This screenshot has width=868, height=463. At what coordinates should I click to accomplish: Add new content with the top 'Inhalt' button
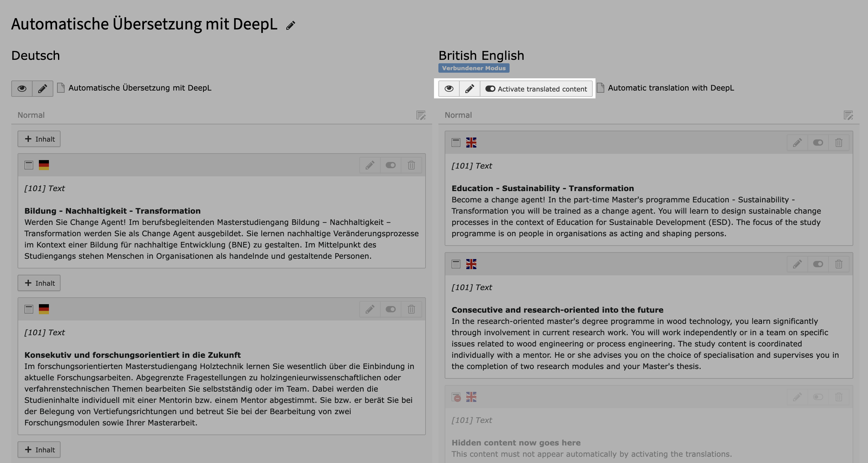point(39,139)
